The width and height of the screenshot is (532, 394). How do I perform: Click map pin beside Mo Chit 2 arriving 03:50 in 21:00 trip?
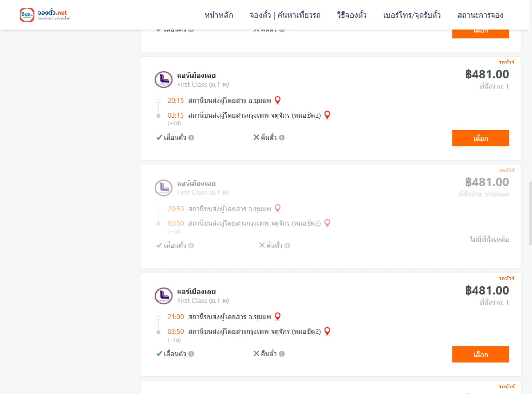click(327, 331)
